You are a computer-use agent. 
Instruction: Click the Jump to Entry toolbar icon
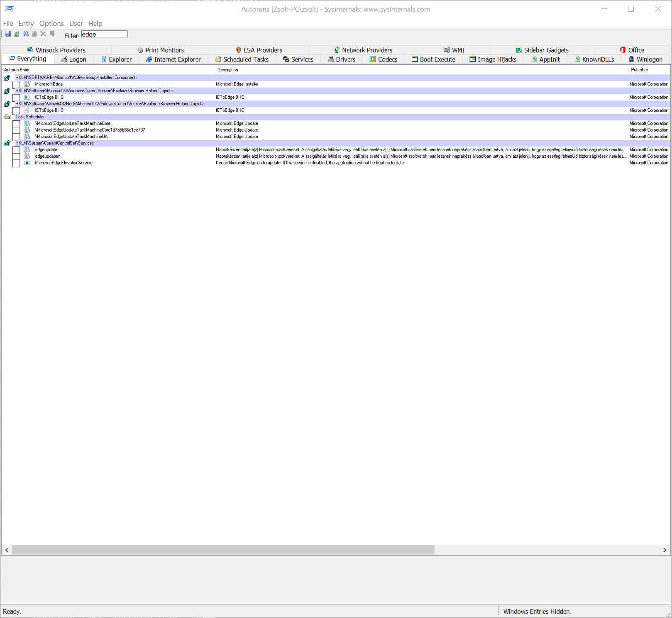coord(52,34)
